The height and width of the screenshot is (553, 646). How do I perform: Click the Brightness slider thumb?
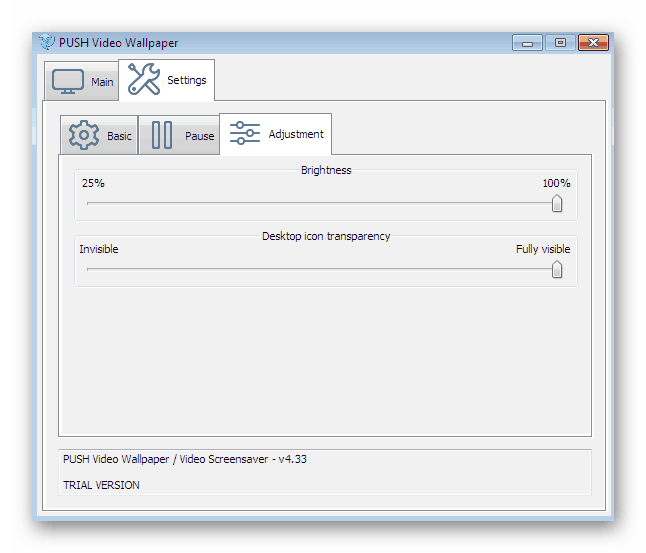[x=557, y=203]
